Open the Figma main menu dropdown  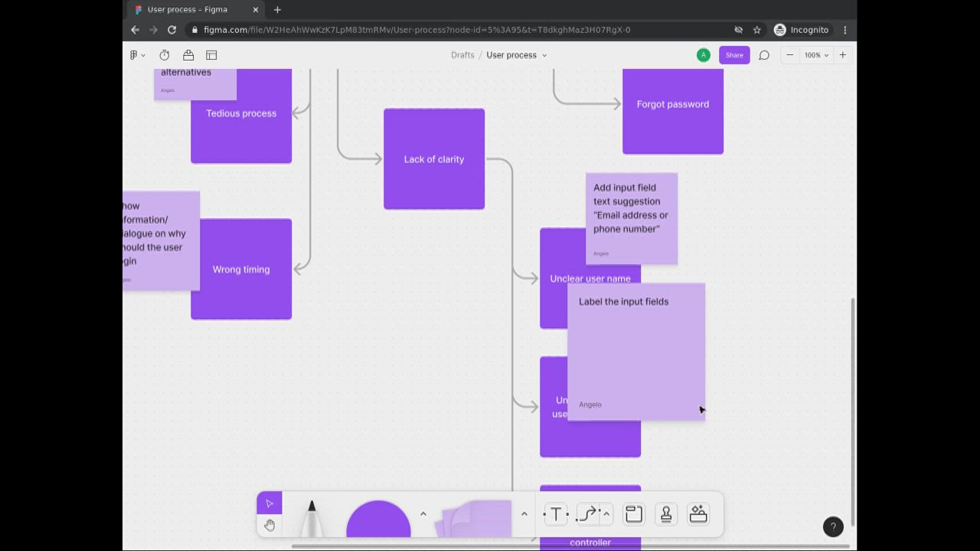tap(136, 55)
